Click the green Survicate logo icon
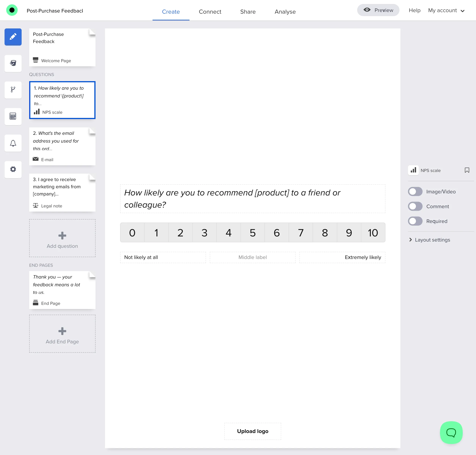This screenshot has width=476, height=455. coord(12,10)
